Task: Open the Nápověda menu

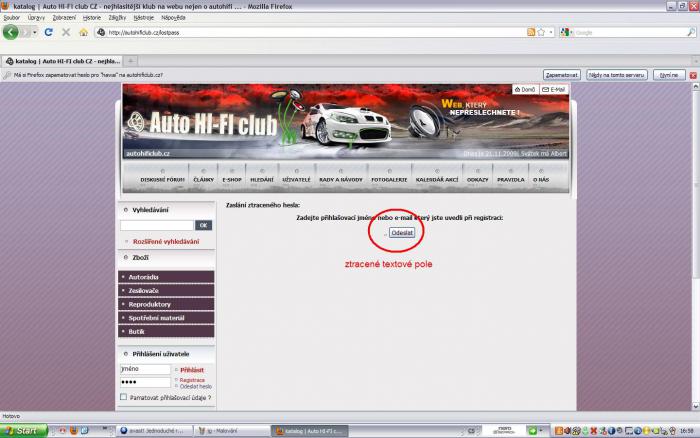Action: pos(173,17)
